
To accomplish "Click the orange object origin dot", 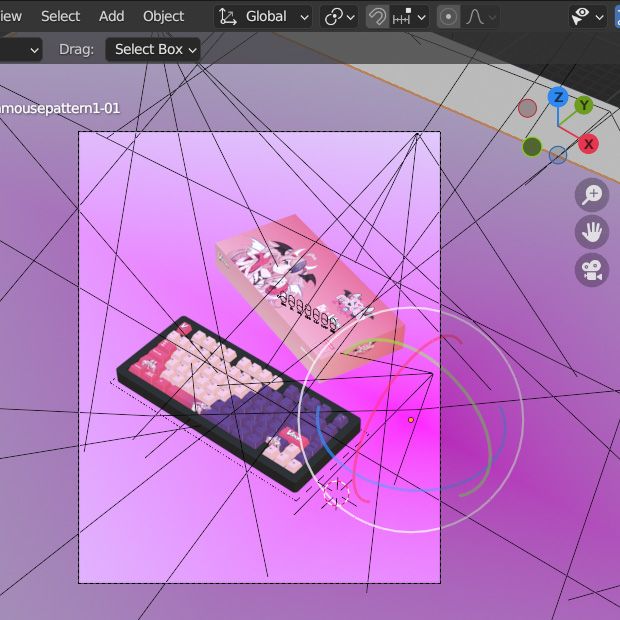I will click(411, 420).
